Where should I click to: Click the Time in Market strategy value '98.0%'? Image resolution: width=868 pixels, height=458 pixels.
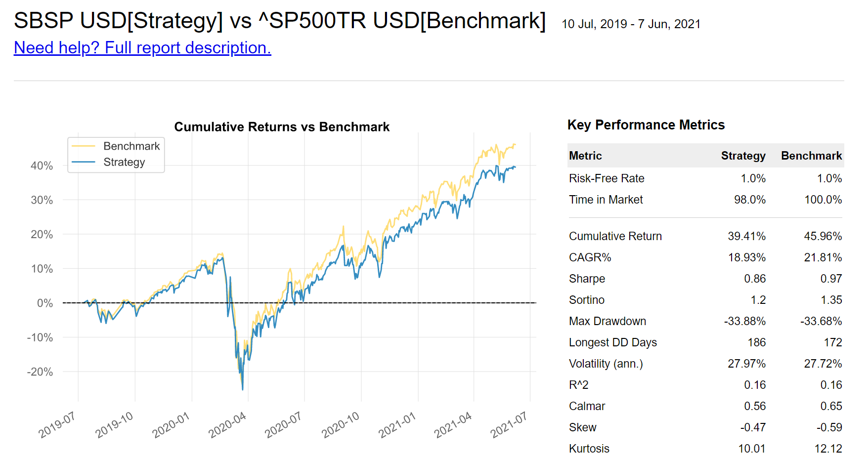750,200
